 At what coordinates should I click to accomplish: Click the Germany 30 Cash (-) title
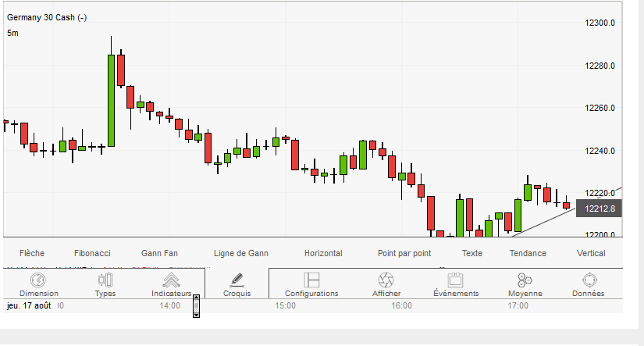coord(47,17)
